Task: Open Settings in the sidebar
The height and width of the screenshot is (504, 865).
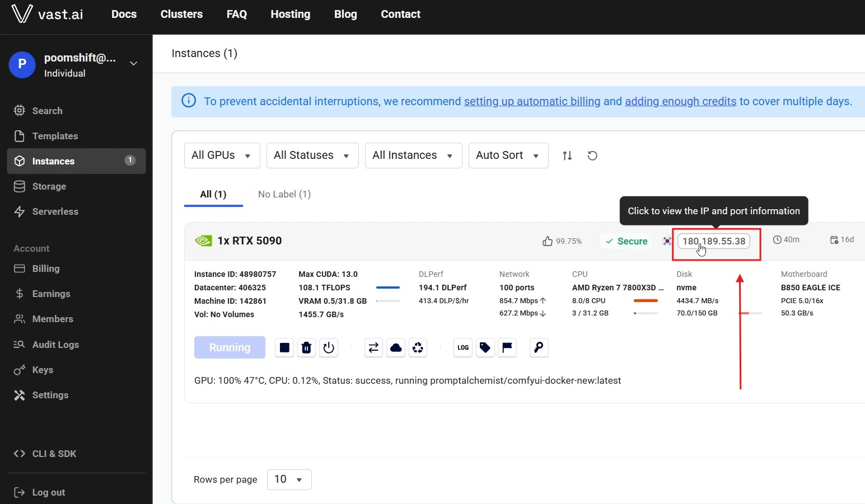Action: click(x=76, y=395)
